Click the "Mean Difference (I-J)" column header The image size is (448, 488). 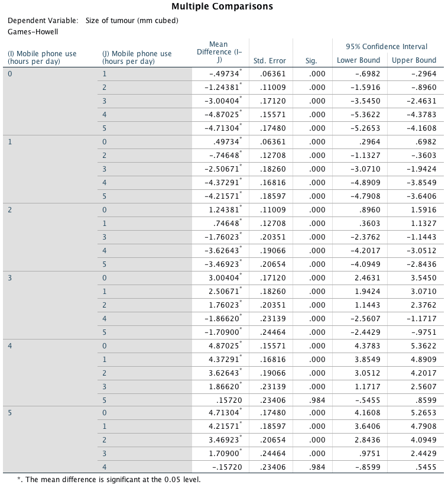[219, 52]
